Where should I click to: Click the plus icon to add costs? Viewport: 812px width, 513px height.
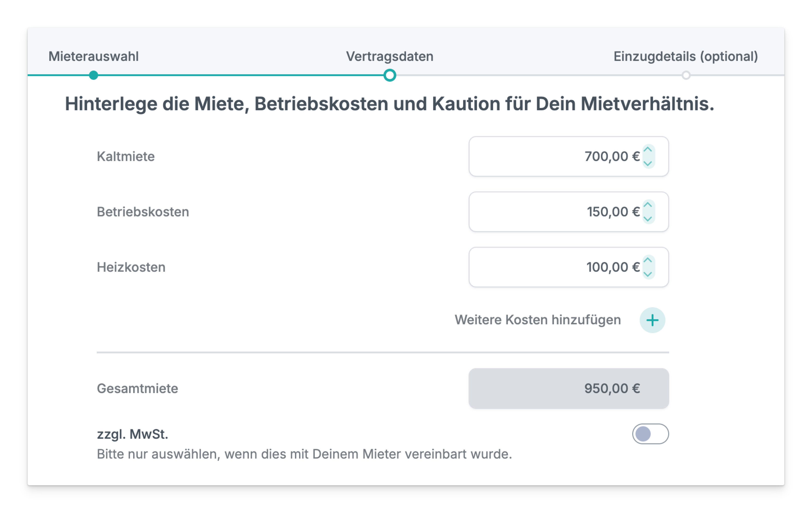pos(652,320)
